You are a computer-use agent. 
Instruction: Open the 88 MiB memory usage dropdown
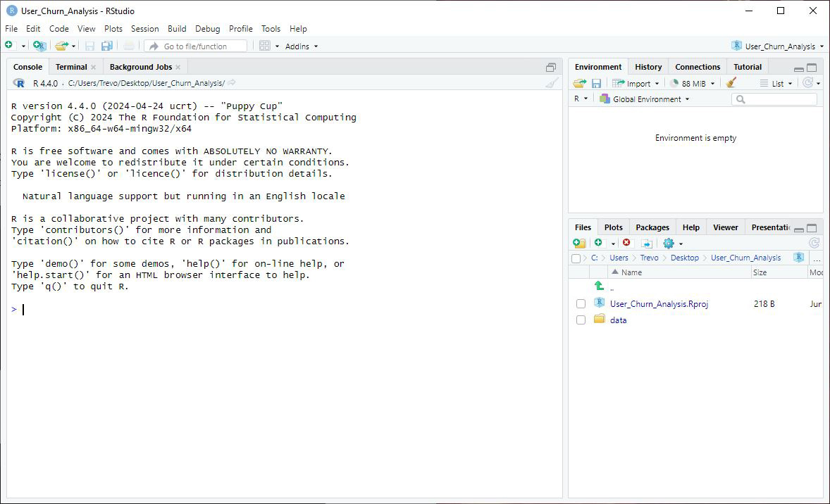pyautogui.click(x=693, y=83)
